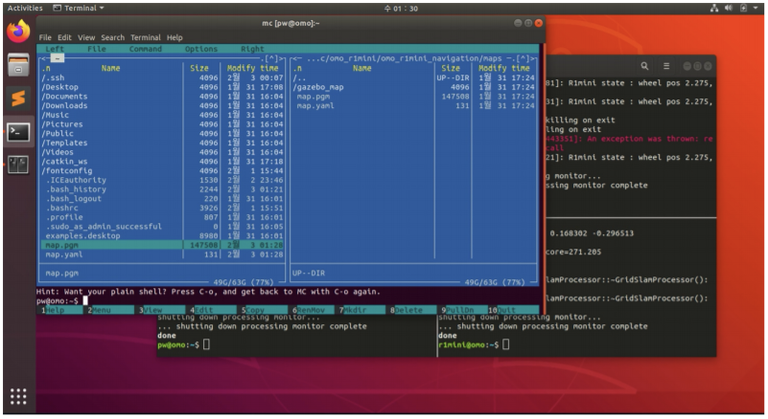Select /Pictures in the left panel
The image size is (768, 419).
(62, 124)
